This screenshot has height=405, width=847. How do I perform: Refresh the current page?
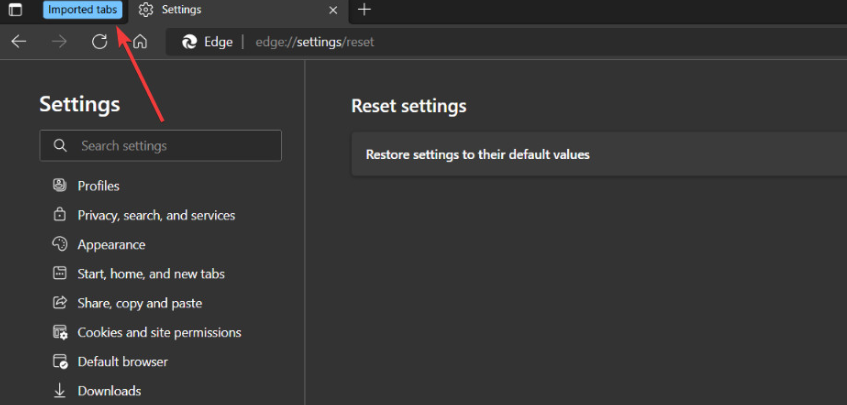point(99,42)
